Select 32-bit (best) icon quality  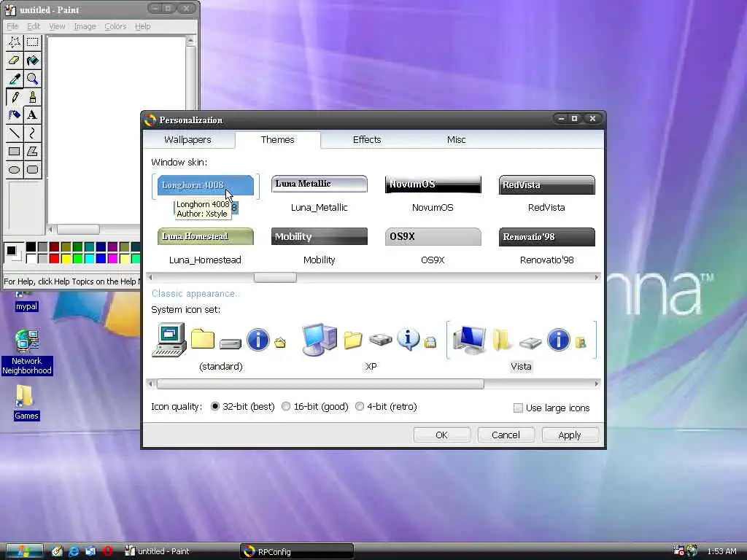point(215,407)
